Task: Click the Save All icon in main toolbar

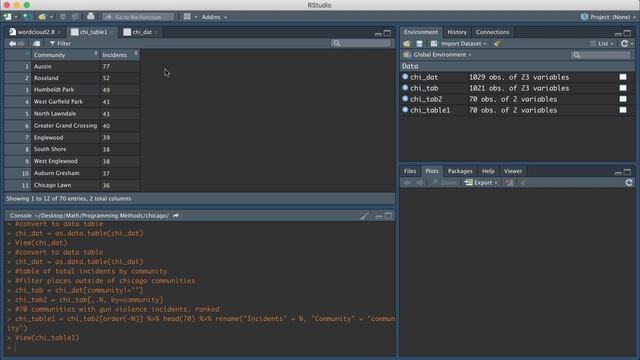Action: click(x=75, y=17)
